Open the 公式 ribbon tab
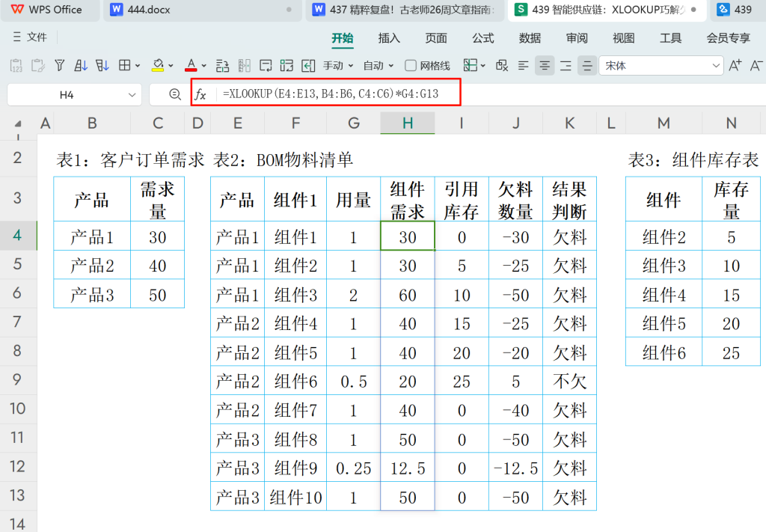Viewport: 766px width, 532px height. (483, 38)
